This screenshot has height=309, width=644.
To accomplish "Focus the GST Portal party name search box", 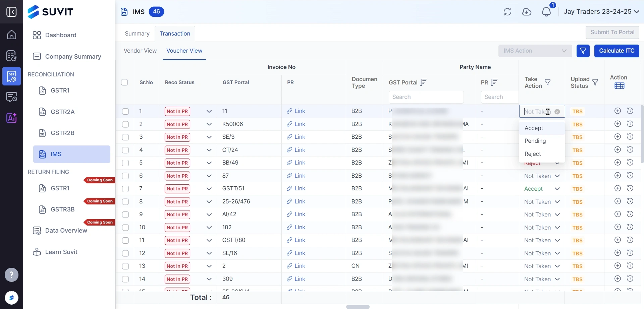I will pos(426,97).
